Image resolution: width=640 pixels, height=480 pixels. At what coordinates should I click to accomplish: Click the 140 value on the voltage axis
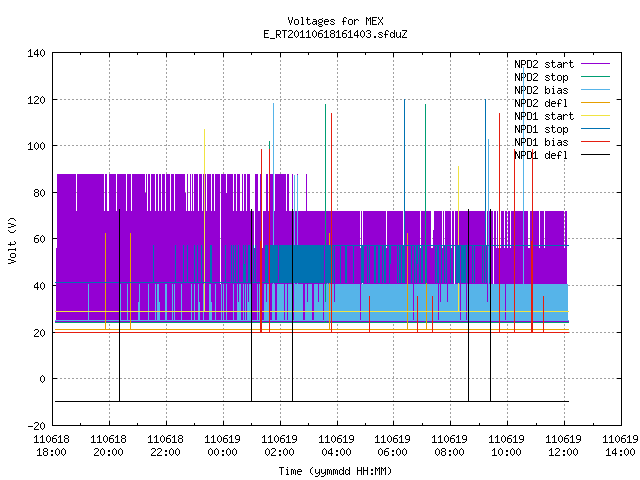[36, 53]
